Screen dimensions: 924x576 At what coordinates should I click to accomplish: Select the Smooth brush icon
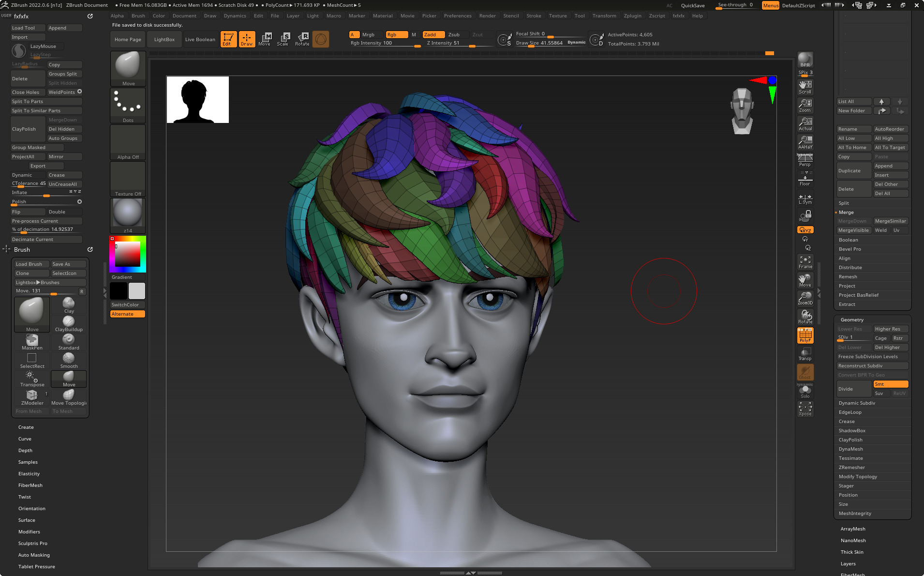pos(69,361)
